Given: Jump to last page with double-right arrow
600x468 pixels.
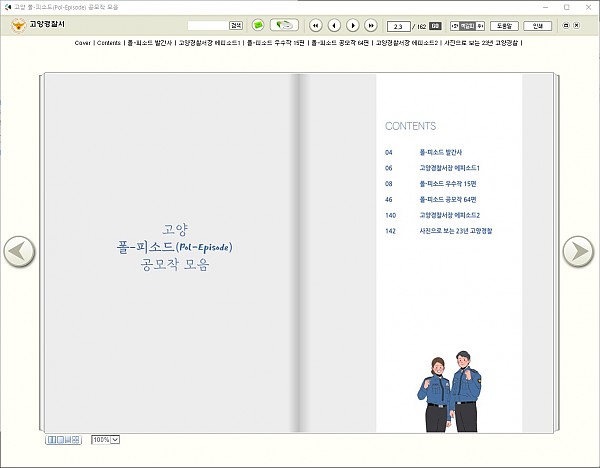Looking at the screenshot, I should click(x=371, y=26).
